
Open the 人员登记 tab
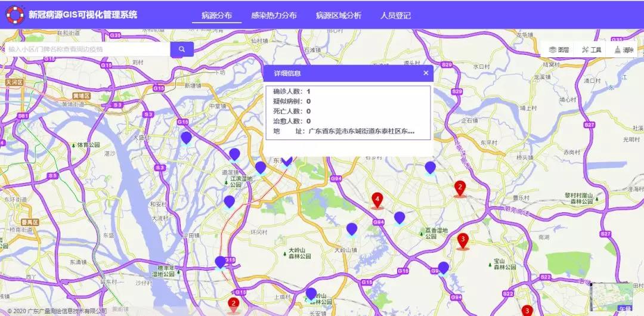395,16
